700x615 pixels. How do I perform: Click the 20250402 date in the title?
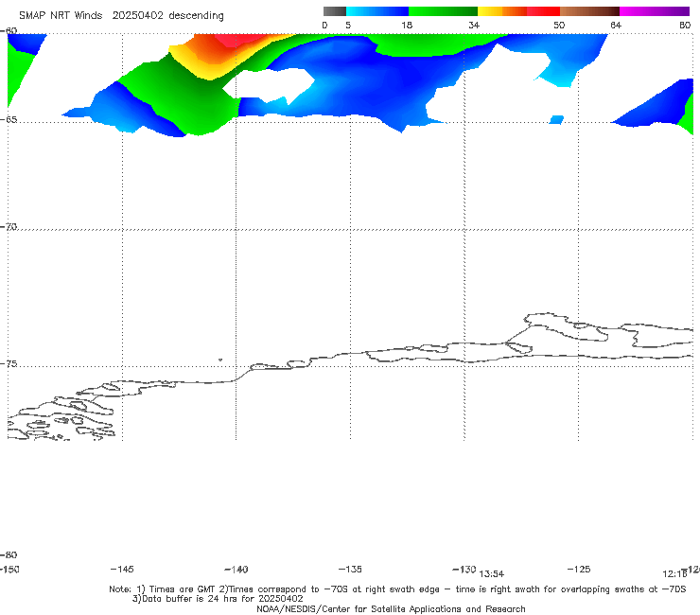[x=138, y=16]
